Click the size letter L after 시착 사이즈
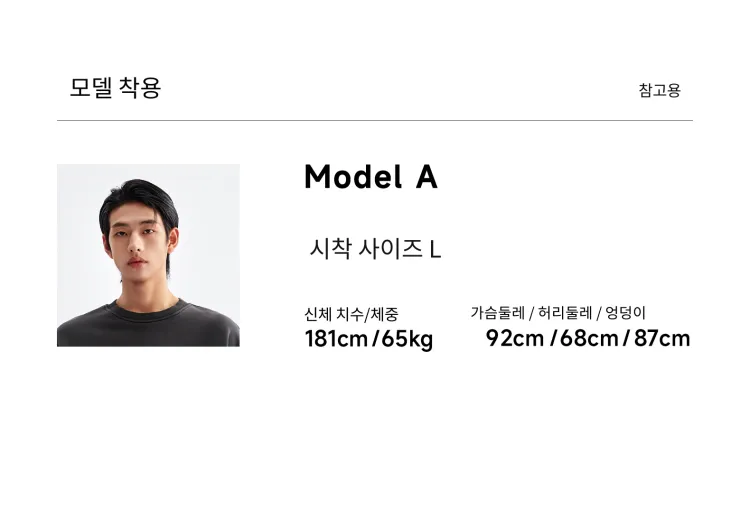The image size is (750, 508). pyautogui.click(x=435, y=250)
